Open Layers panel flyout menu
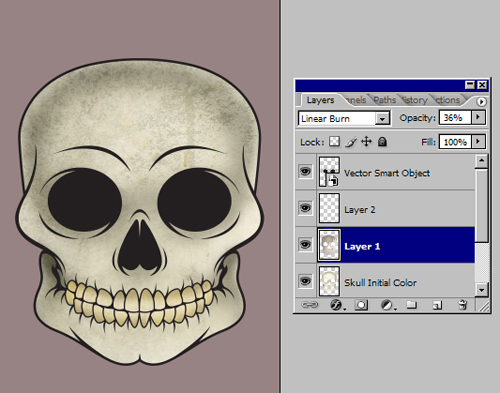Screen dimensions: 500x393 point(481,102)
